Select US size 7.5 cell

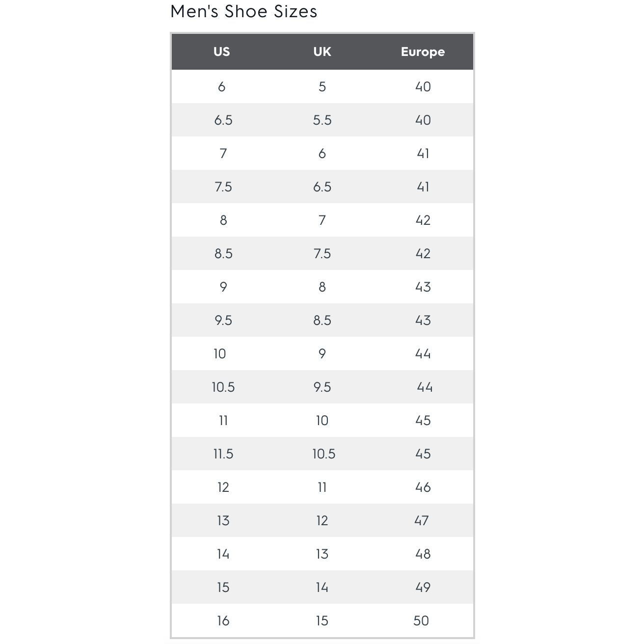click(223, 187)
